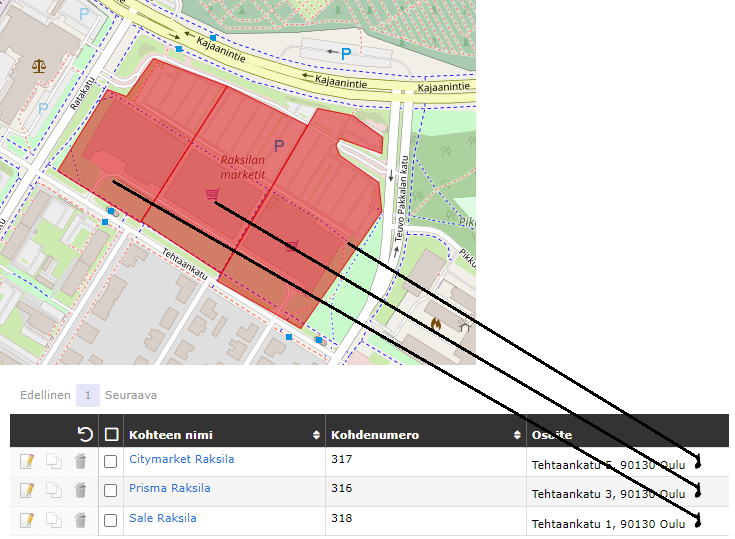Screen dimensions: 735x539
Task: Click the trash icon for Citymarket Raksila
Action: (80, 461)
